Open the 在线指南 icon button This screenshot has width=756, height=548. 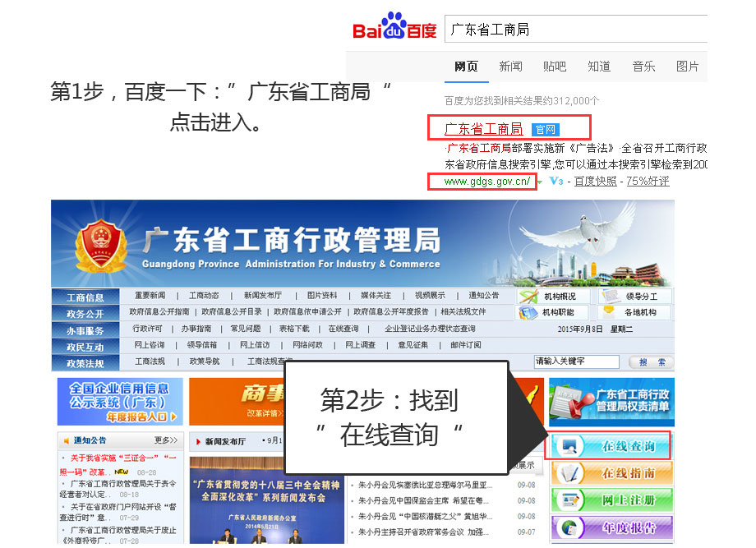click(x=609, y=473)
